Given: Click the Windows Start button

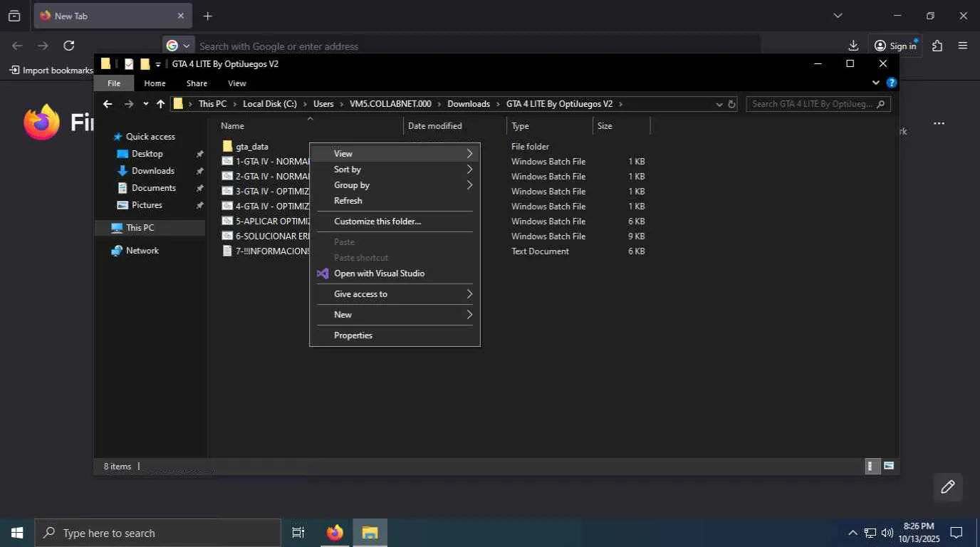Looking at the screenshot, I should pos(17,533).
